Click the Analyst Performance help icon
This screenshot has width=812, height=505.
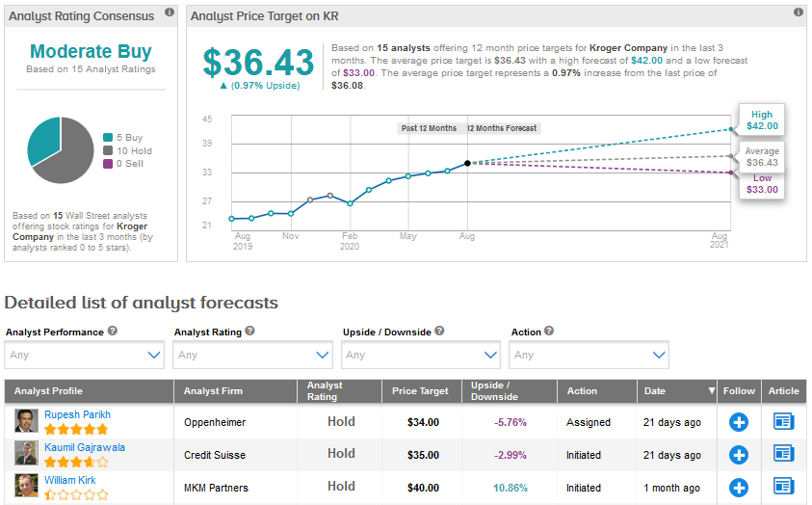113,332
